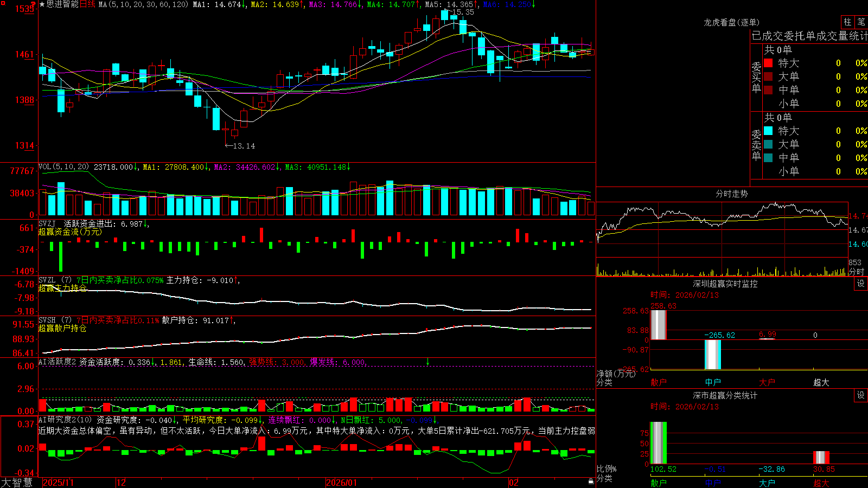Viewport: 868px width, 488px height.
Task: Click the 12 month marker on time axis
Action: (x=122, y=483)
